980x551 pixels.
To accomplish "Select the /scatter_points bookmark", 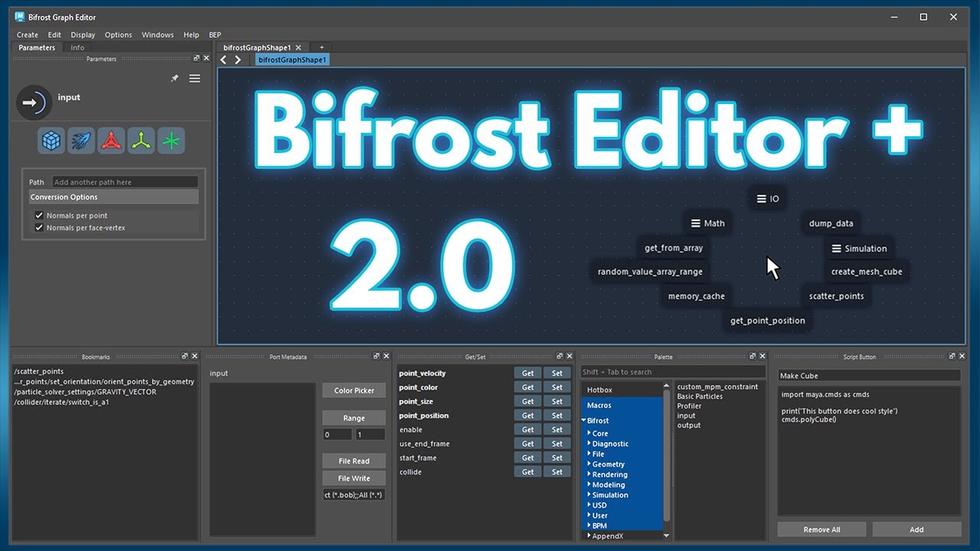I will (x=39, y=371).
